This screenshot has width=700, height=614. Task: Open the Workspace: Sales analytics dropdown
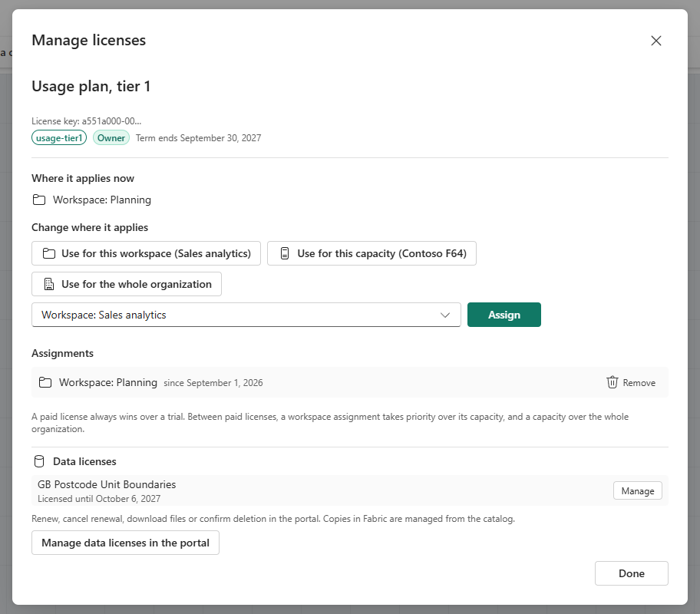tap(246, 315)
